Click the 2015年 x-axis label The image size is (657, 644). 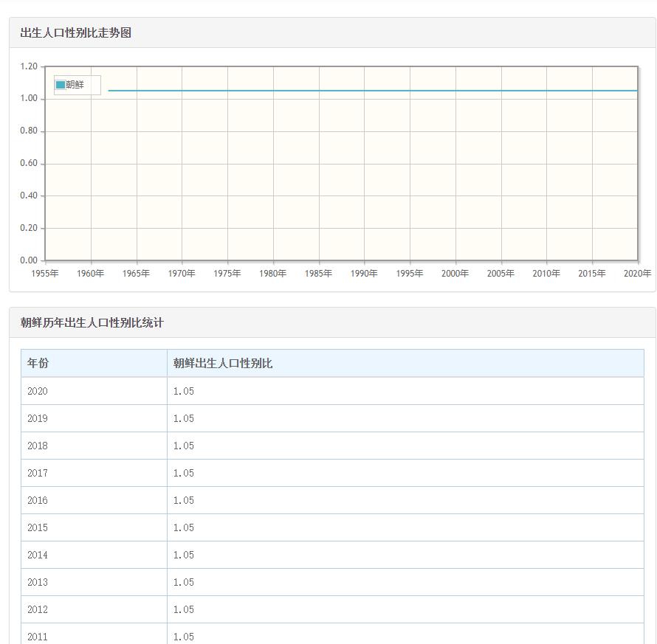coord(592,274)
